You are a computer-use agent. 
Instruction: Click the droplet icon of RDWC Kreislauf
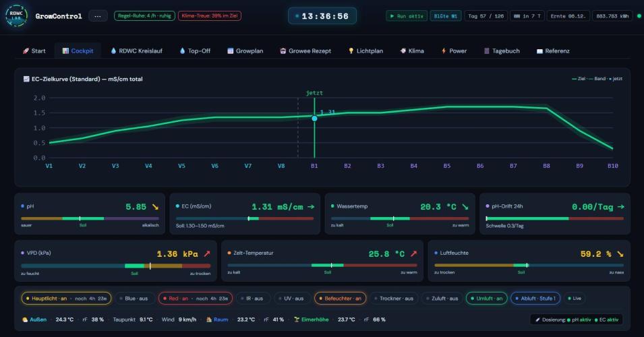point(113,51)
